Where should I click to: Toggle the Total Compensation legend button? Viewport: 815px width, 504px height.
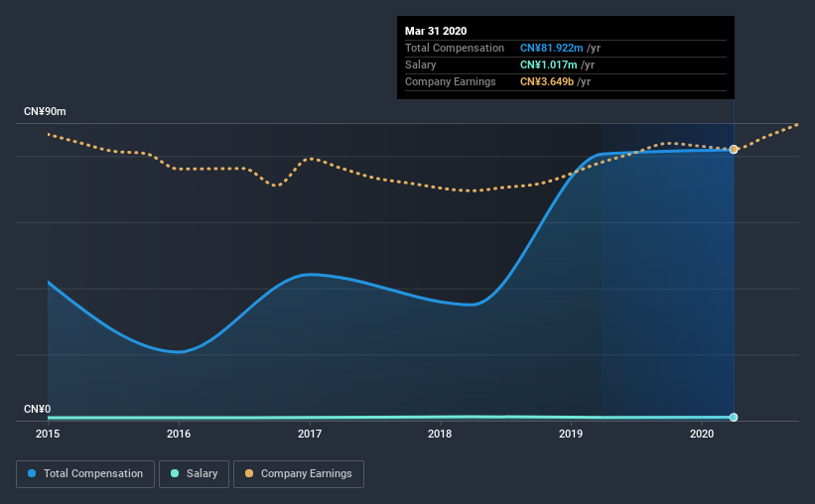[85, 474]
